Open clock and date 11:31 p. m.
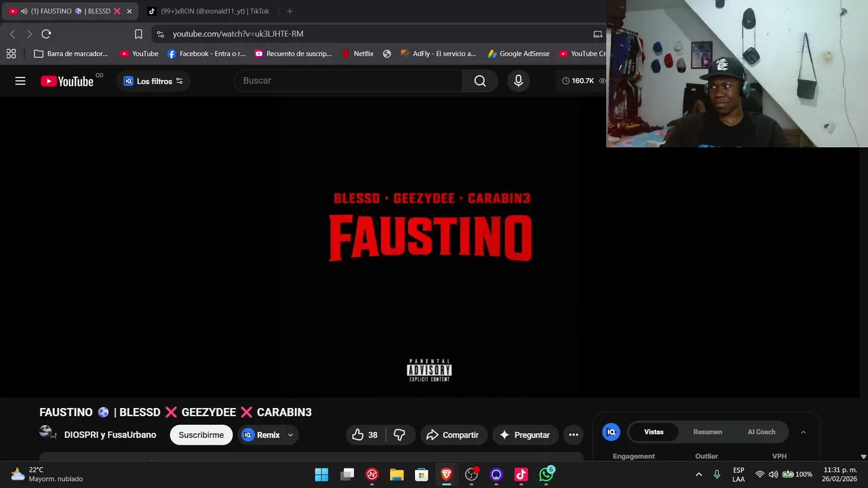This screenshot has height=488, width=868. tap(840, 474)
